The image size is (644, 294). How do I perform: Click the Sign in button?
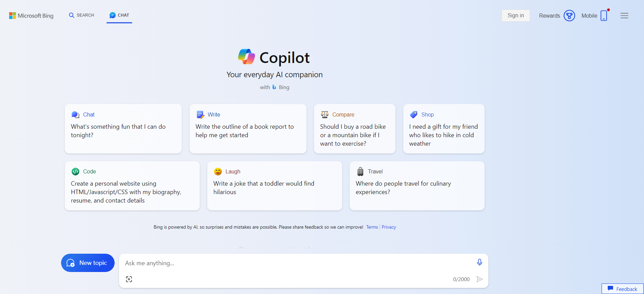(x=515, y=15)
